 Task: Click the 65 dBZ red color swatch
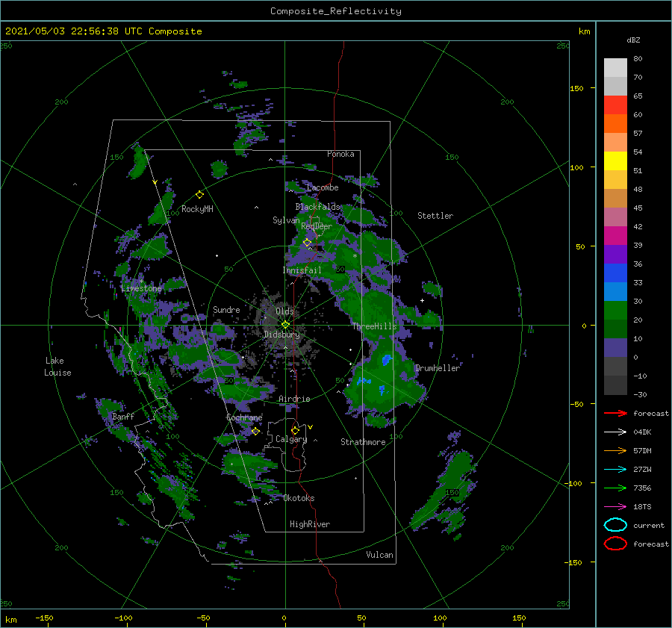[x=615, y=105]
